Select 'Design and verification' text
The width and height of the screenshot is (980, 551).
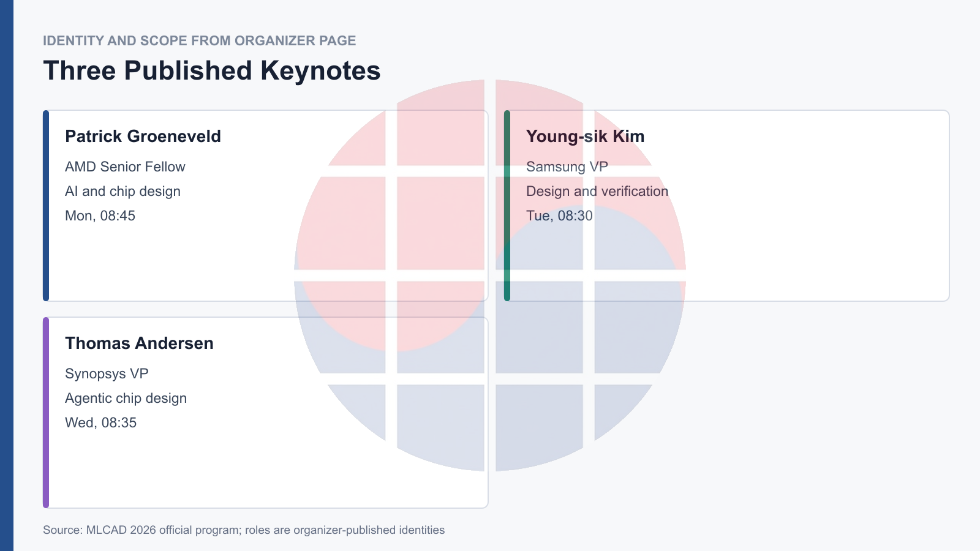pos(597,191)
